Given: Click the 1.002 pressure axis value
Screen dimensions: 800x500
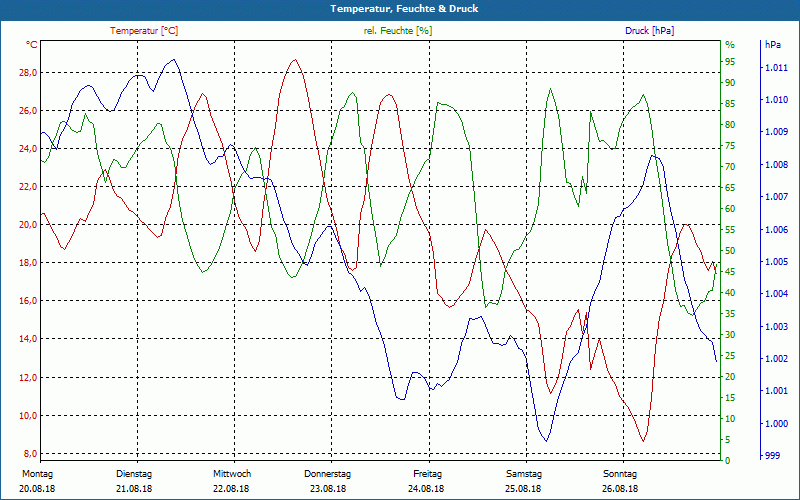Looking at the screenshot, I should 774,359.
